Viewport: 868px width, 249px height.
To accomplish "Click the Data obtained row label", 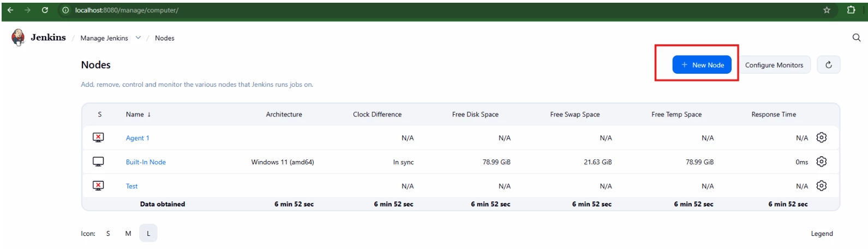I will (163, 204).
